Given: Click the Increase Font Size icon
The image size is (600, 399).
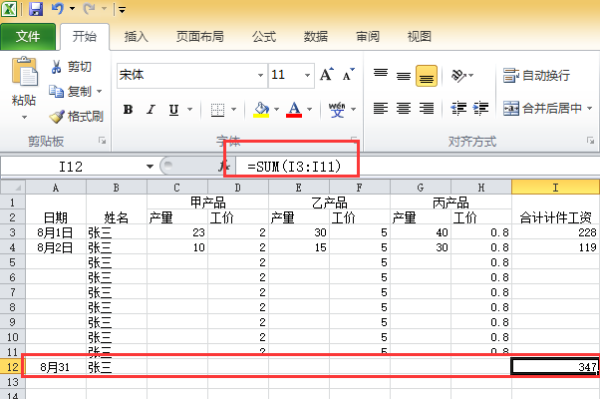Looking at the screenshot, I should (327, 75).
